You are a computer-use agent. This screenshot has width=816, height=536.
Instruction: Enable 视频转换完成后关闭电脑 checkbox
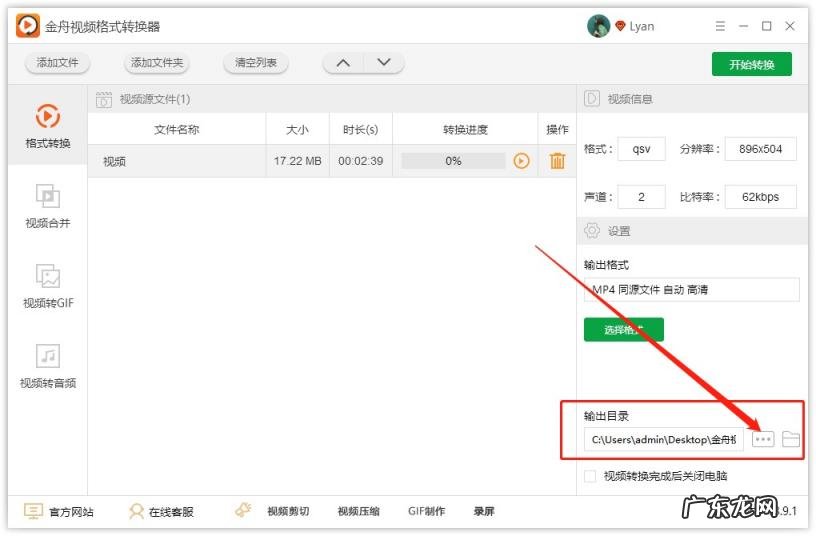tap(590, 476)
